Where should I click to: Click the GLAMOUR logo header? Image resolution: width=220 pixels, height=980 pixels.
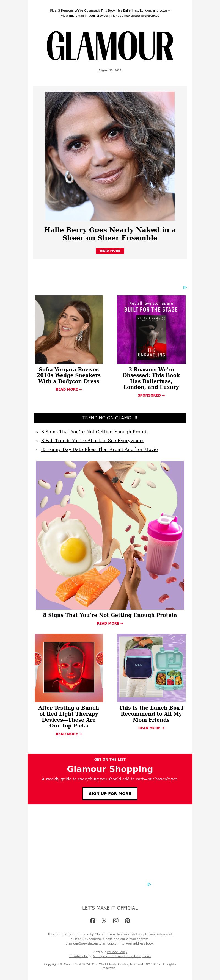(110, 46)
